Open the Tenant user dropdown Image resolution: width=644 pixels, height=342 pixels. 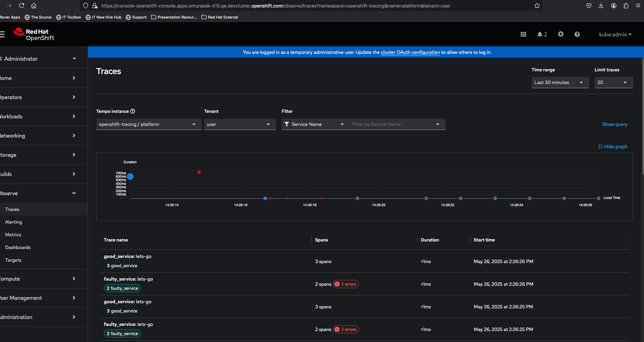pos(239,124)
